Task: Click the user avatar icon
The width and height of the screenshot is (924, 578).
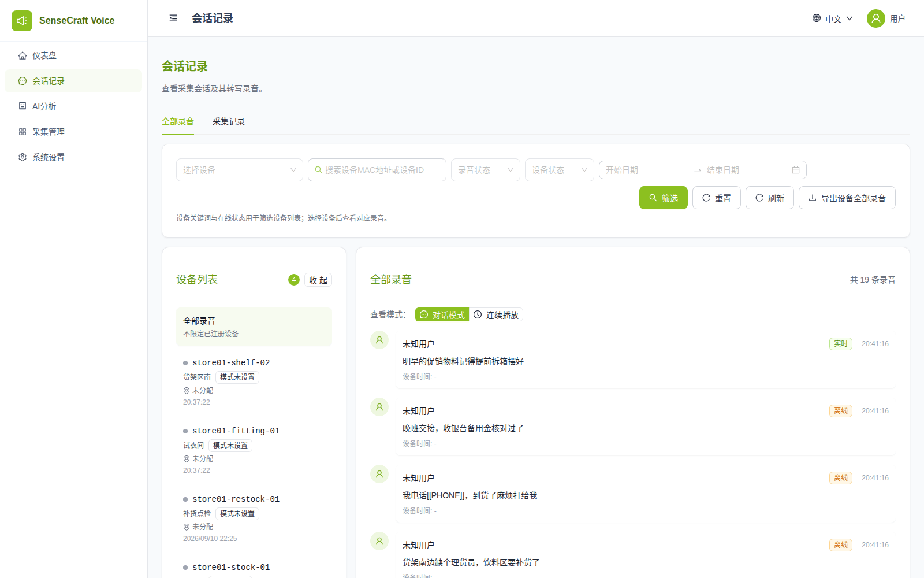Action: pos(876,18)
